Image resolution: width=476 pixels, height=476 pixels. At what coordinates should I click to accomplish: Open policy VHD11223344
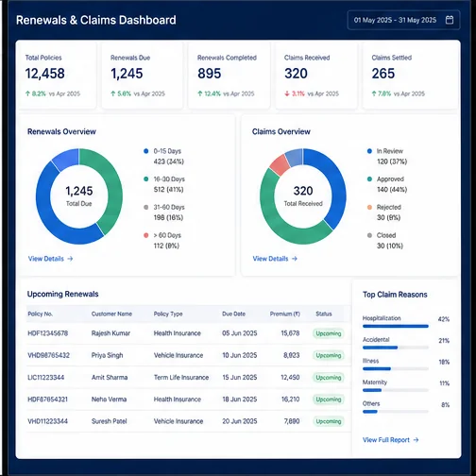click(x=47, y=421)
